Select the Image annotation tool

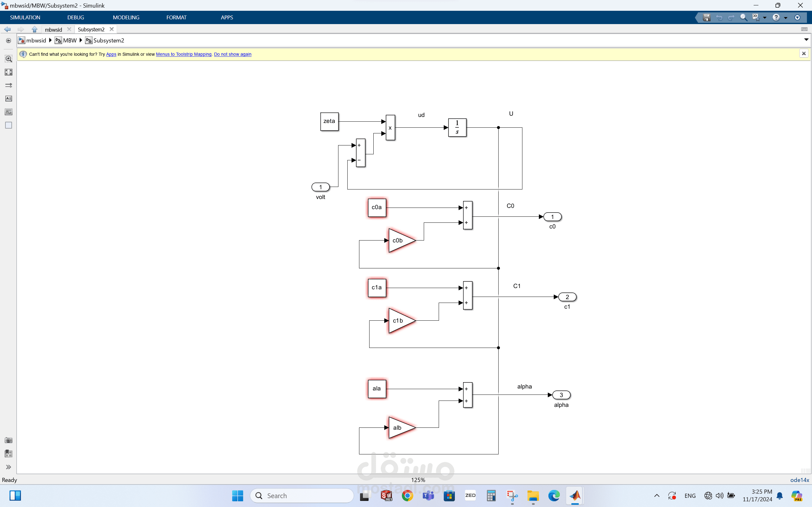[x=8, y=112]
